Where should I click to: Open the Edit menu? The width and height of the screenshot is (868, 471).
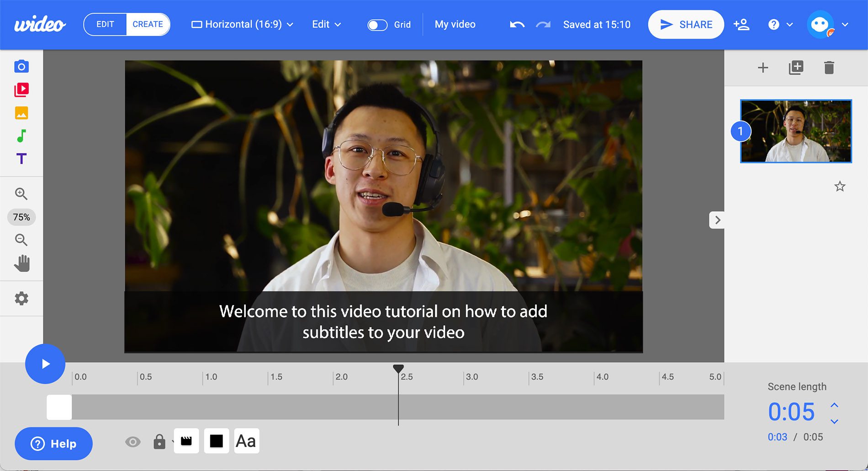(x=326, y=24)
